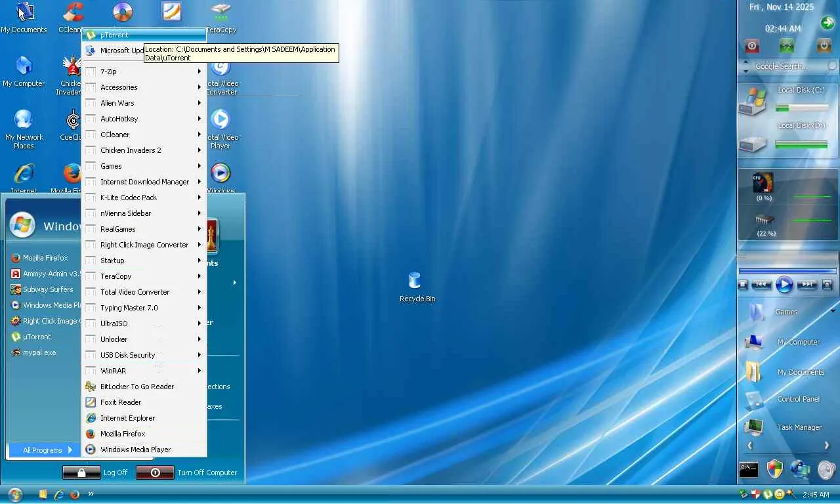The image size is (840, 504).
Task: Select µTorrent at top of All Programs
Action: pos(144,35)
